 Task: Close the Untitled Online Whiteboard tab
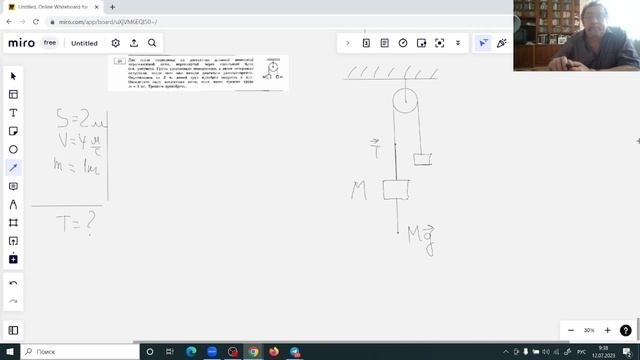(96, 7)
